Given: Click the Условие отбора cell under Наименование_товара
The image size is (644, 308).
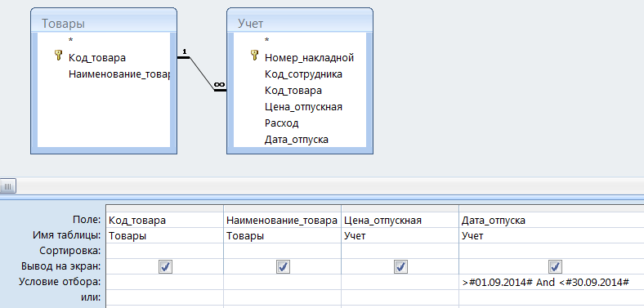Looking at the screenshot, I should tap(283, 282).
